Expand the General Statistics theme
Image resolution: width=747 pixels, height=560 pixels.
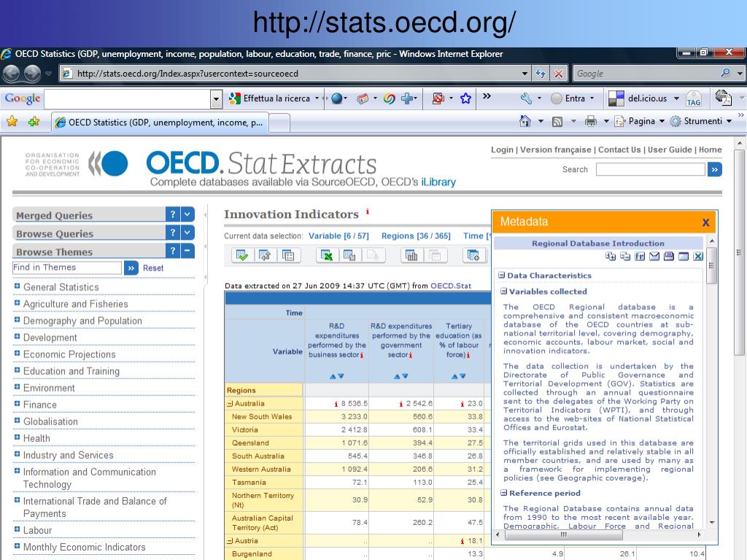18,286
